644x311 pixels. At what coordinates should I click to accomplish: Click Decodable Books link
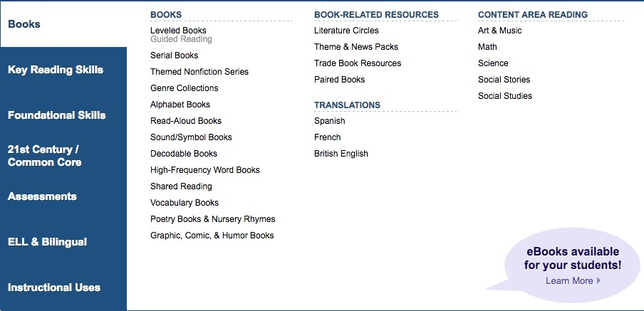tap(184, 154)
